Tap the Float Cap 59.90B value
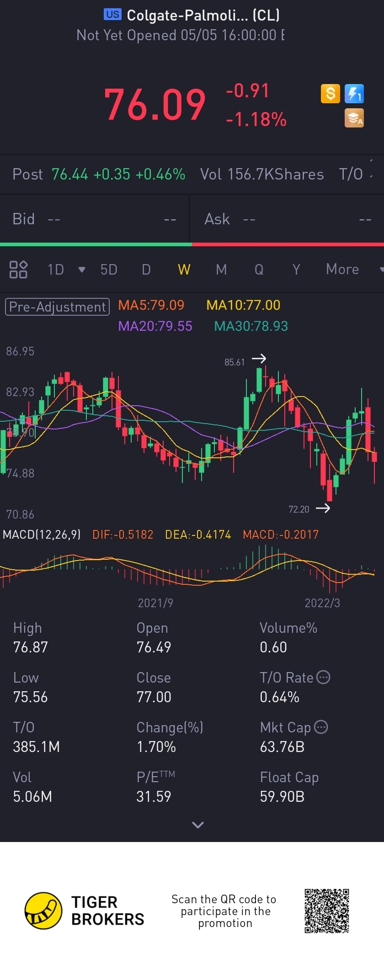This screenshot has width=384, height=980. 282,797
